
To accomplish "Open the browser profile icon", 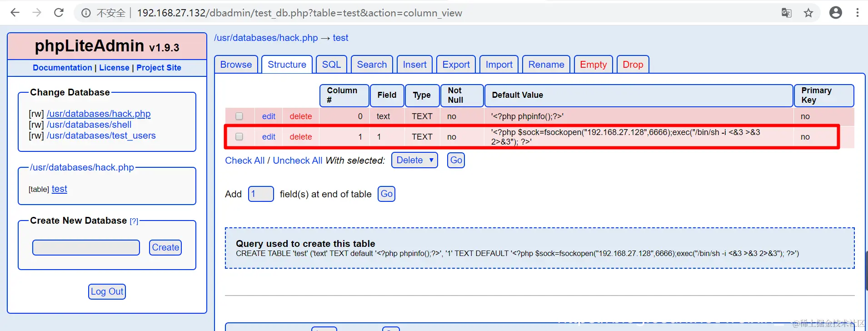I will (835, 13).
